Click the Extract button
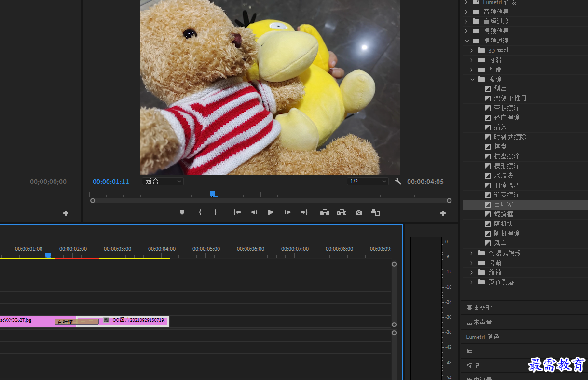Image resolution: width=588 pixels, height=380 pixels. point(342,212)
